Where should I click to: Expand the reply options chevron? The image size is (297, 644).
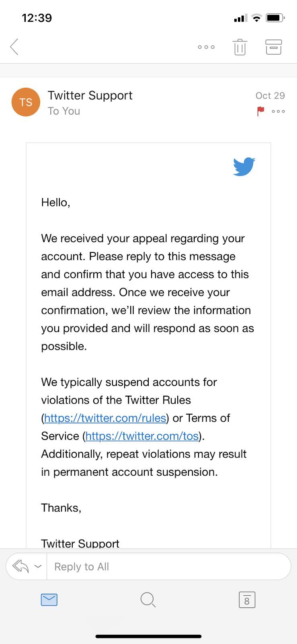tap(39, 566)
